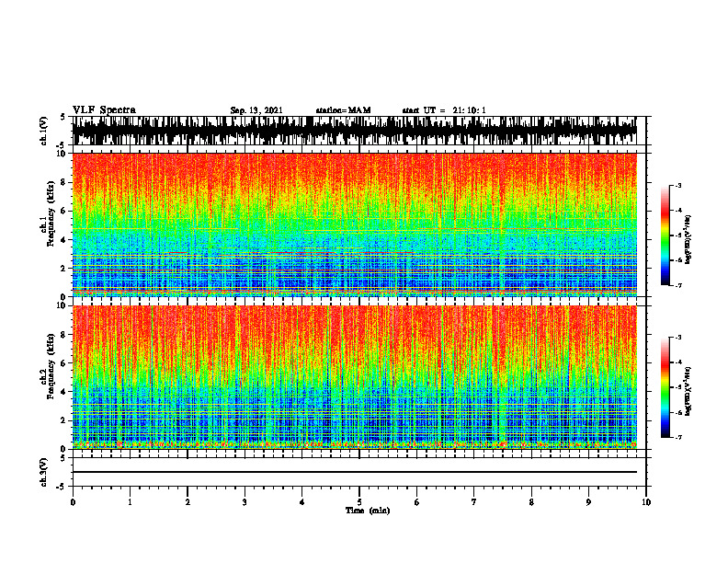Click the ch.2 spectrogram color bar
Viewport: 728px width, 563px height.
tap(665, 387)
